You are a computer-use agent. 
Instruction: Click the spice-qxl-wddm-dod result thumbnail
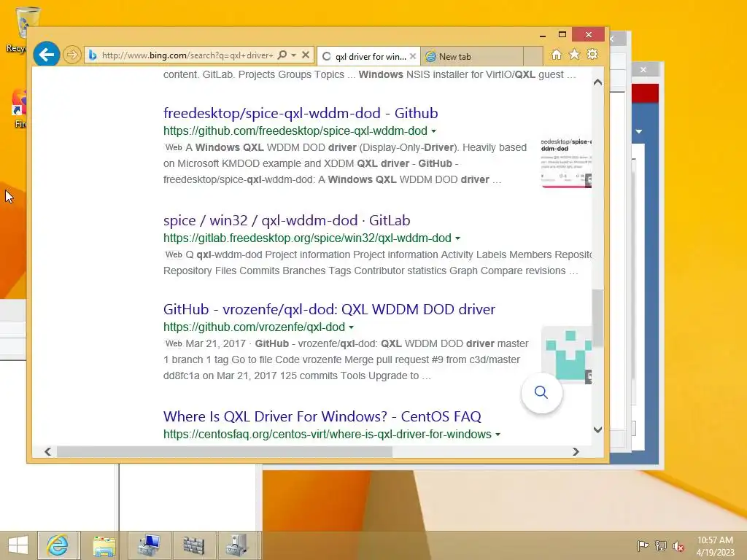[566, 163]
